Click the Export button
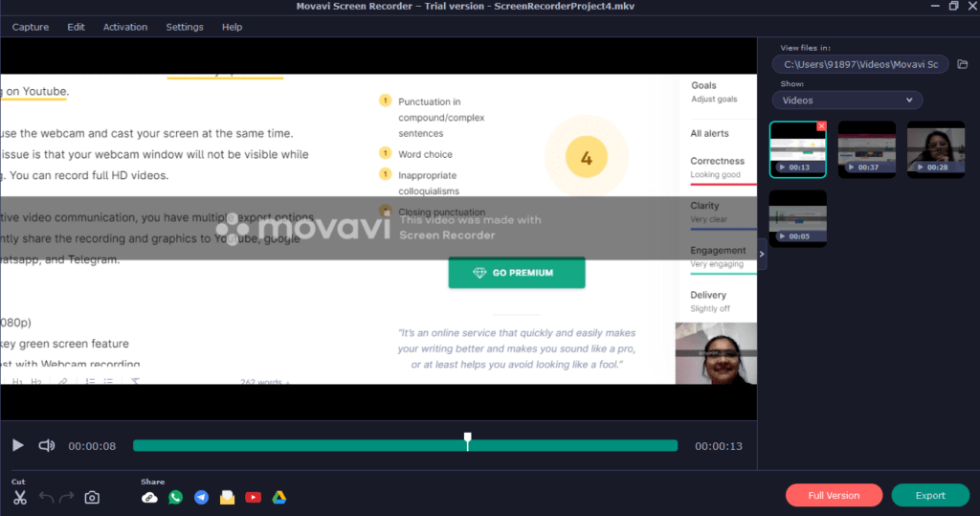This screenshot has width=980, height=516. [930, 495]
